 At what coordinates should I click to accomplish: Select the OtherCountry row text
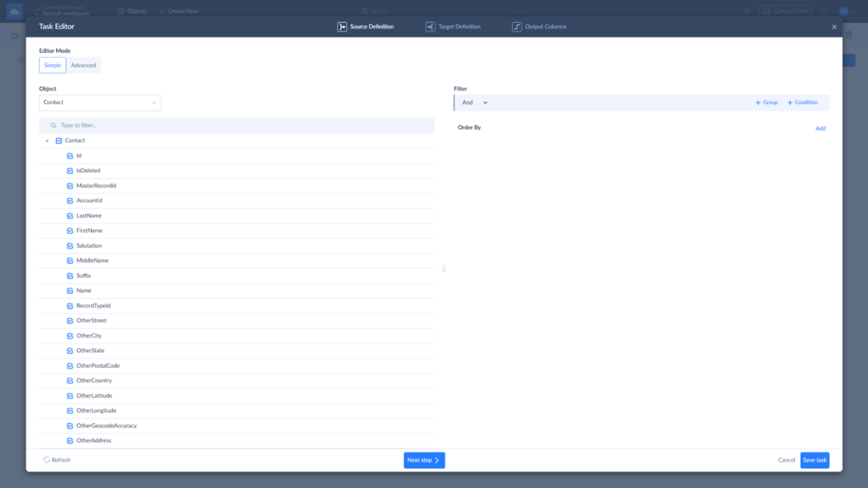tap(94, 381)
